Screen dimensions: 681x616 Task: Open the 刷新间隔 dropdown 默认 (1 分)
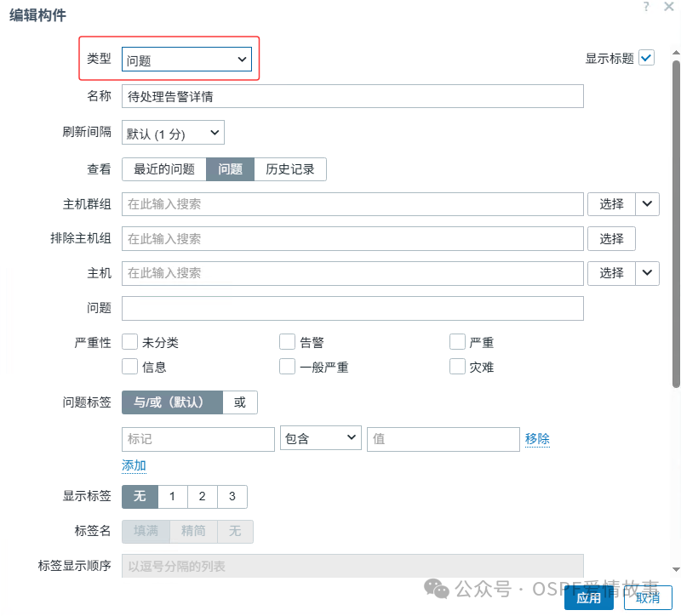173,133
